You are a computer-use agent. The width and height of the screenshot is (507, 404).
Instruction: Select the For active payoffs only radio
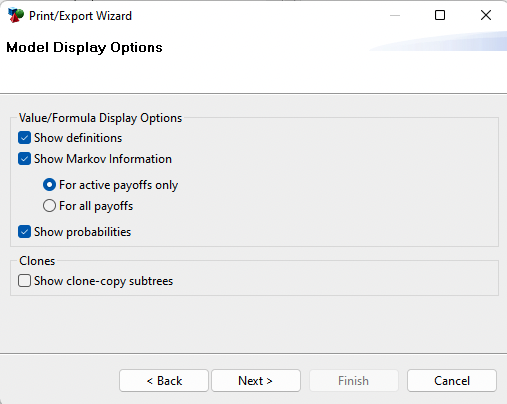(x=49, y=185)
